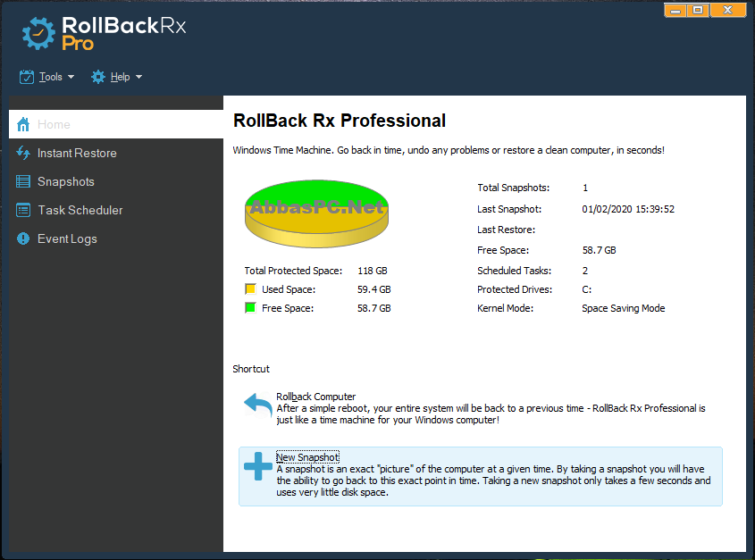The width and height of the screenshot is (755, 560).
Task: Click the yellow Used Space swatch
Action: tap(250, 288)
